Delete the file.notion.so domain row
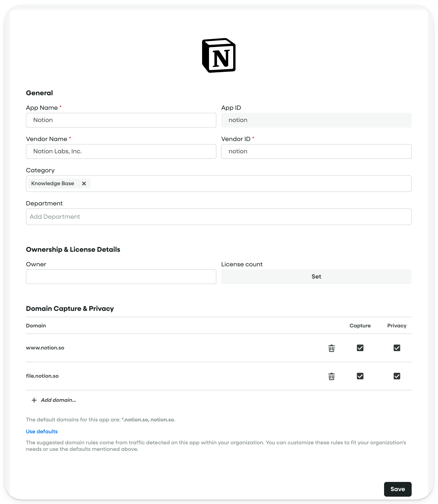The image size is (438, 504). point(331,376)
